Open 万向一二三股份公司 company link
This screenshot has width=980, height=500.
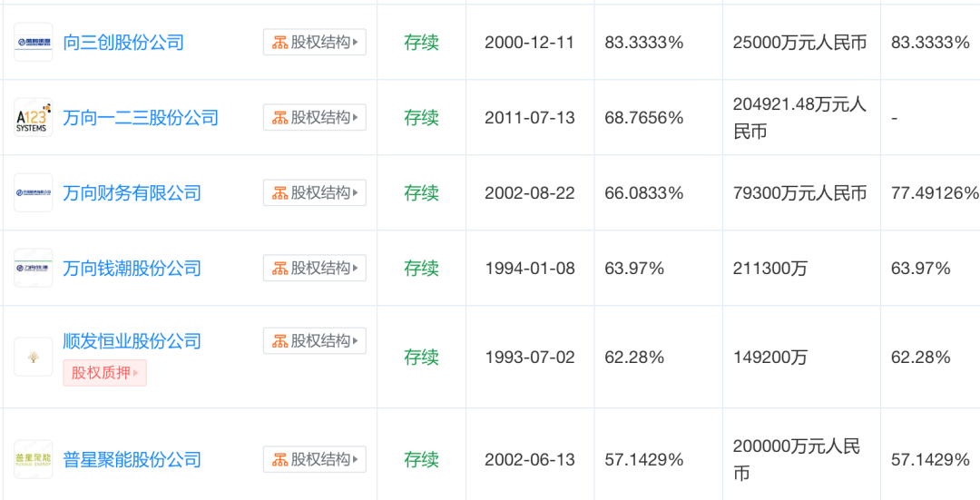pyautogui.click(x=141, y=118)
